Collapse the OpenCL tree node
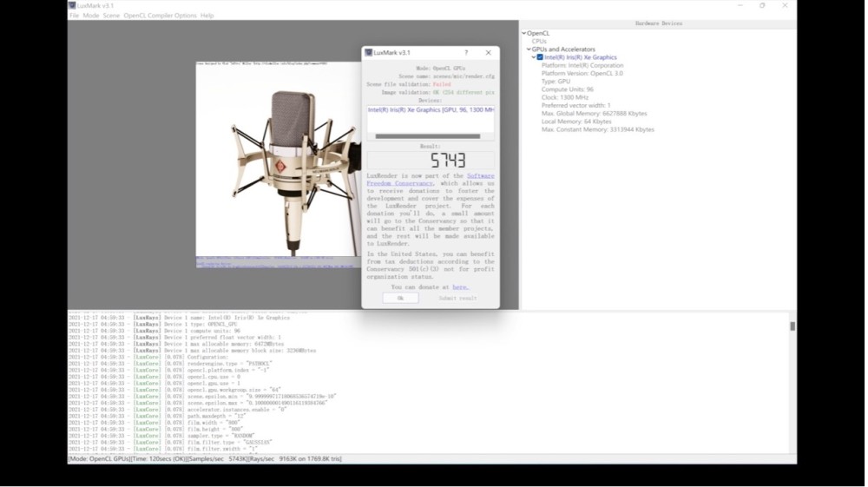The image size is (868, 487). [x=524, y=34]
